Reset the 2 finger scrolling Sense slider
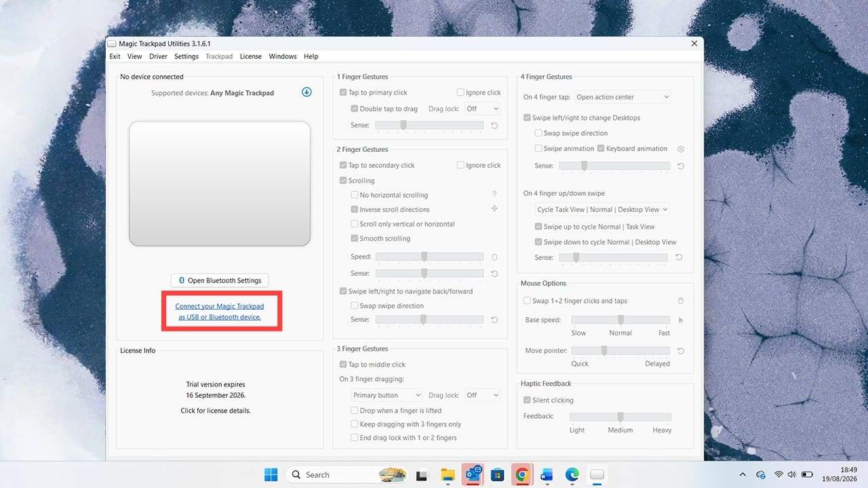This screenshot has height=488, width=868. (x=494, y=274)
